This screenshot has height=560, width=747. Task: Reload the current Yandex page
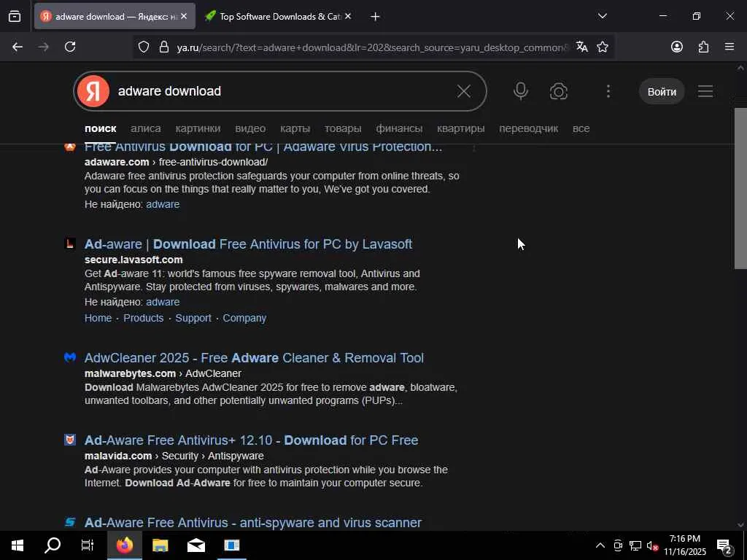(70, 47)
